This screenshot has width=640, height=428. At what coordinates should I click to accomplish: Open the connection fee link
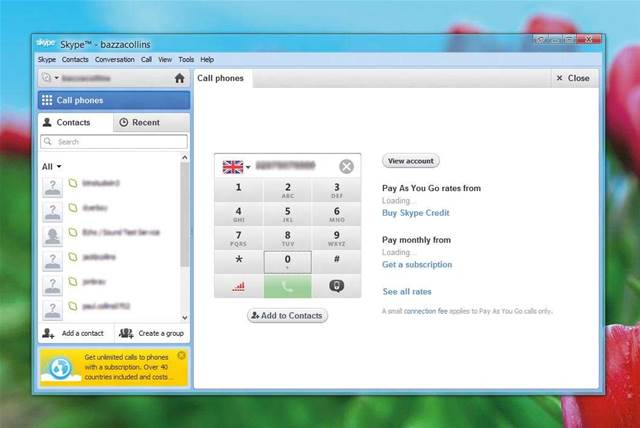[425, 311]
